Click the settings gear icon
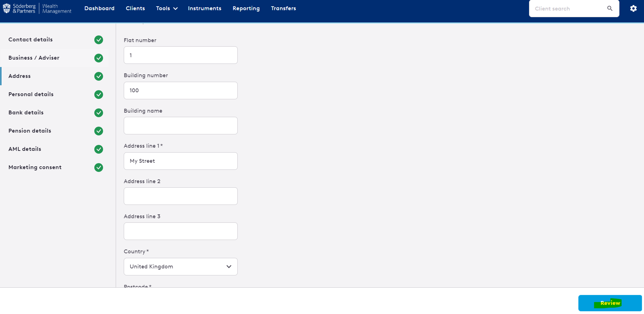Screen dimensions: 644x314 tap(633, 8)
